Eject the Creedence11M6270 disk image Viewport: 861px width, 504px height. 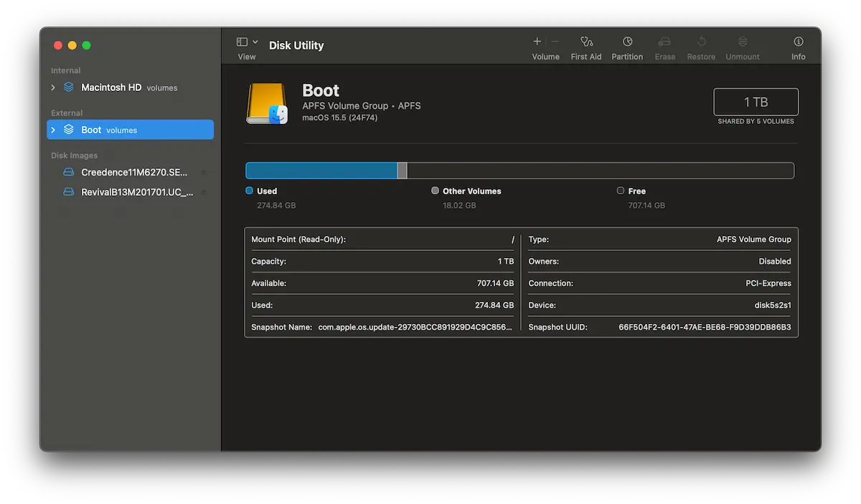[x=203, y=172]
